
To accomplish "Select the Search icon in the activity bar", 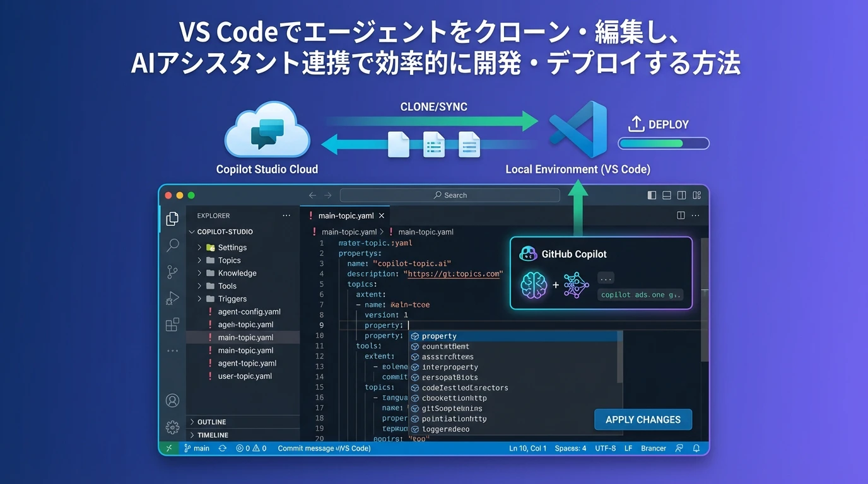I will point(172,245).
